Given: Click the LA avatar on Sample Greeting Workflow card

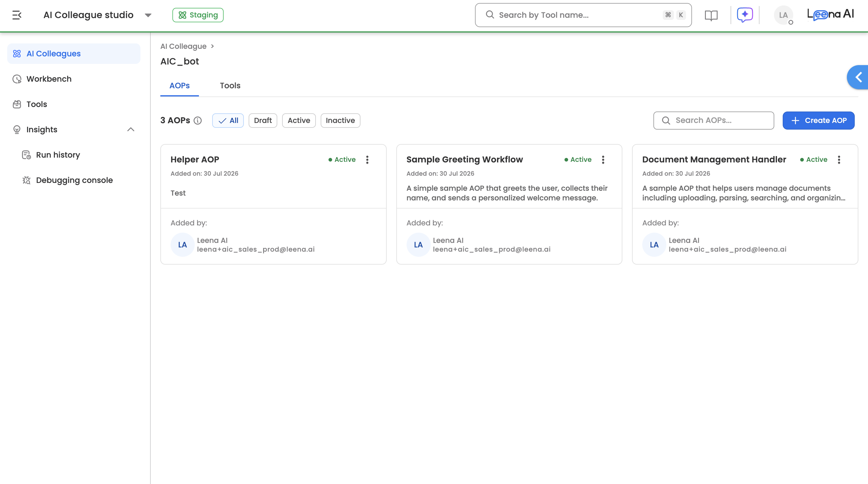Looking at the screenshot, I should [418, 245].
